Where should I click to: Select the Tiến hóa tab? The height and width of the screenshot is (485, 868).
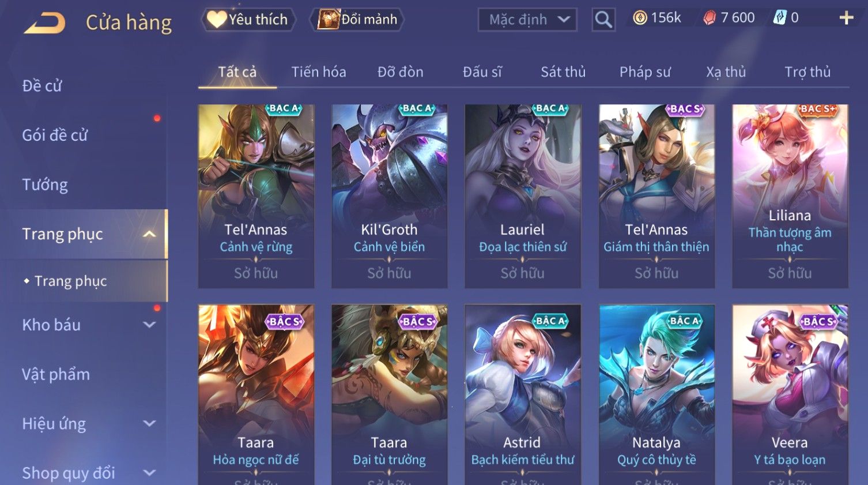[319, 72]
